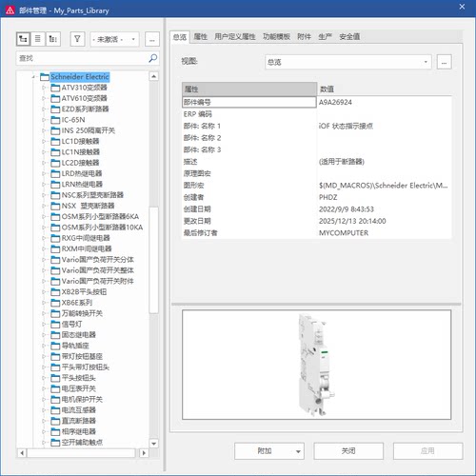Expand the ATV310变频器 folder

coord(44,88)
